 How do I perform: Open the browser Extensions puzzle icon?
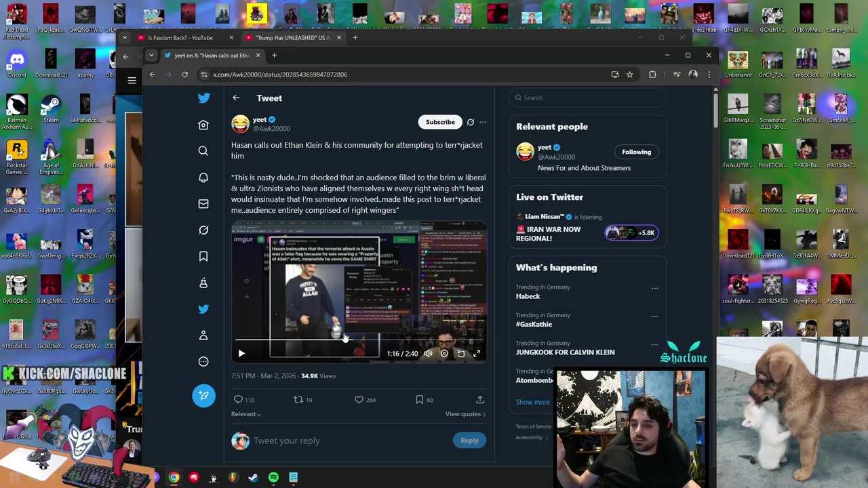(652, 75)
